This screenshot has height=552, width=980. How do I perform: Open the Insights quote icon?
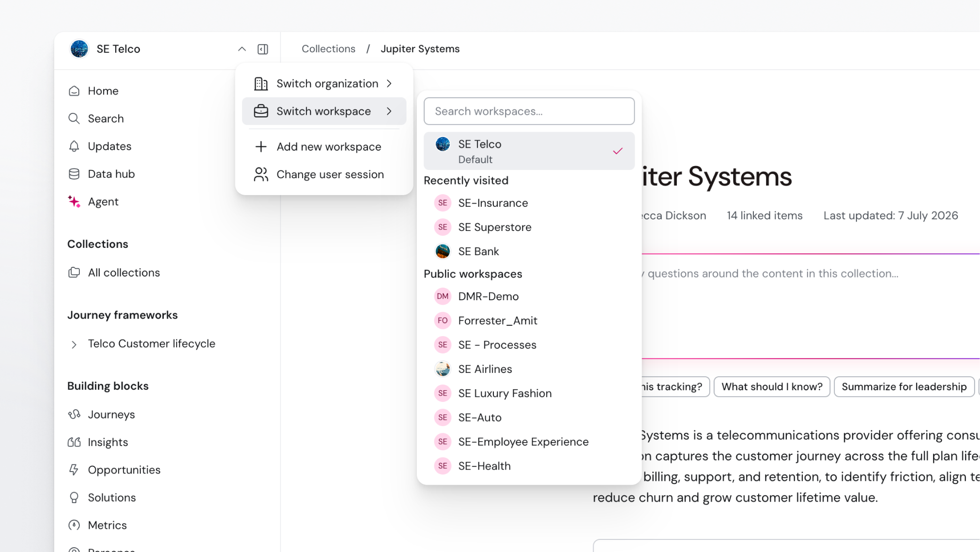pos(74,442)
